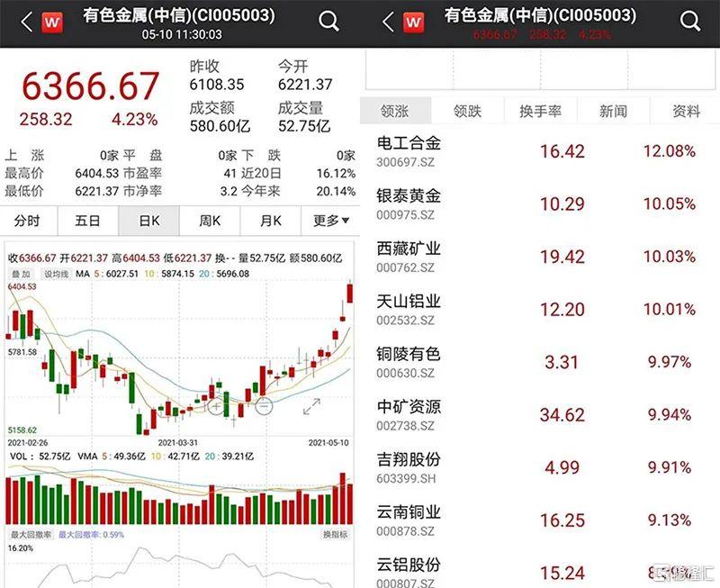Screen dimensions: 720x588
Task: Tap 铜陵有色 price 3.31
Action: pos(561,362)
